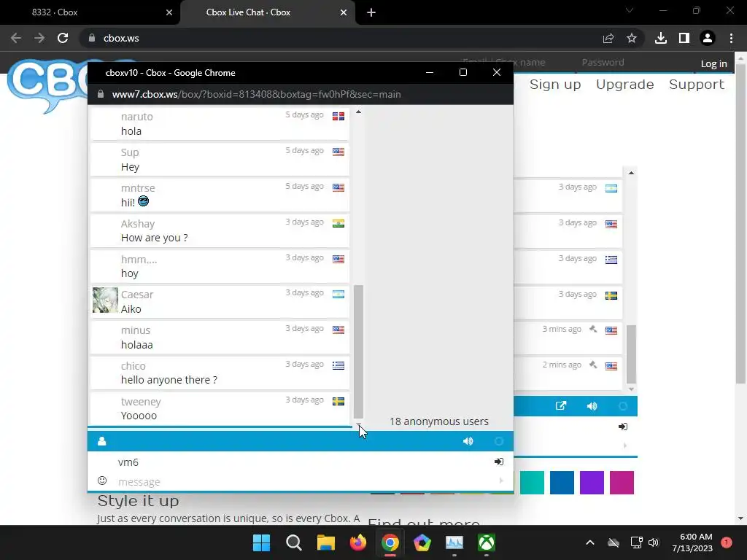Open the share page icon in address bar
The width and height of the screenshot is (747, 560).
608,38
